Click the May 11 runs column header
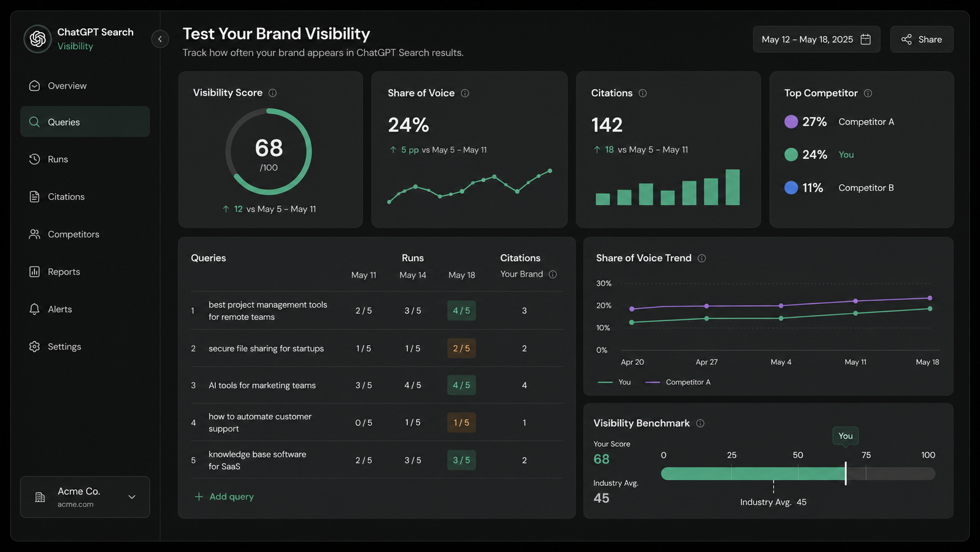The image size is (980, 552). click(363, 275)
